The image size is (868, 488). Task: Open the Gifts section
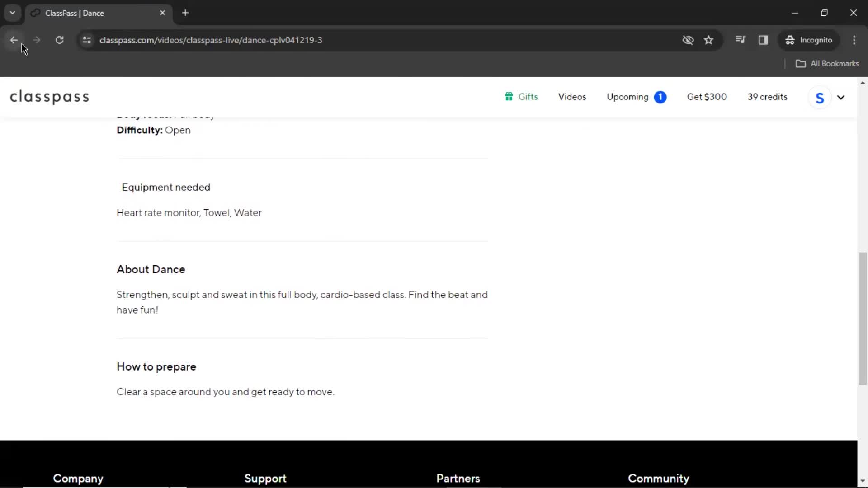(x=521, y=97)
